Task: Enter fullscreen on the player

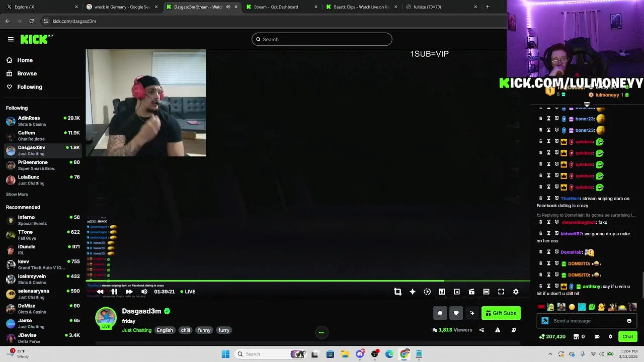Action: (501, 292)
